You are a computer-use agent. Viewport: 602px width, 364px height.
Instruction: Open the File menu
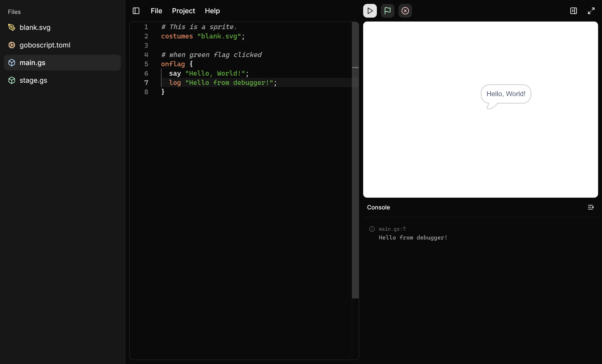point(156,11)
